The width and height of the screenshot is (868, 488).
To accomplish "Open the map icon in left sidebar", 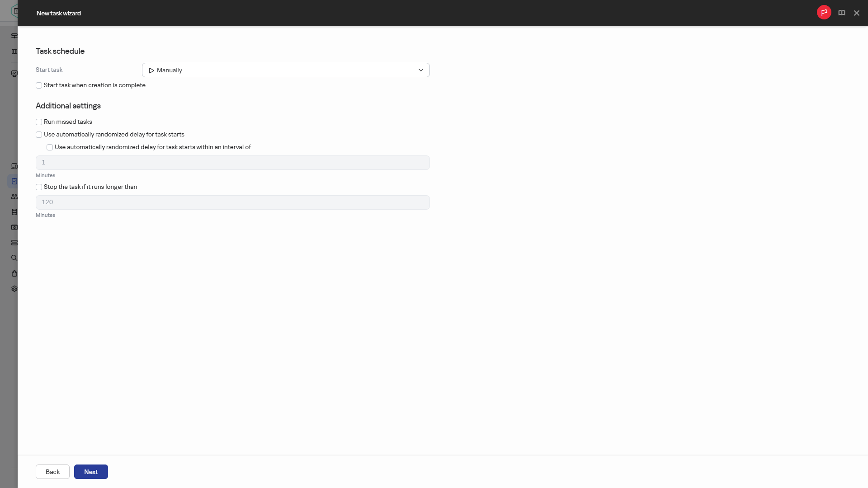I will coord(14,52).
